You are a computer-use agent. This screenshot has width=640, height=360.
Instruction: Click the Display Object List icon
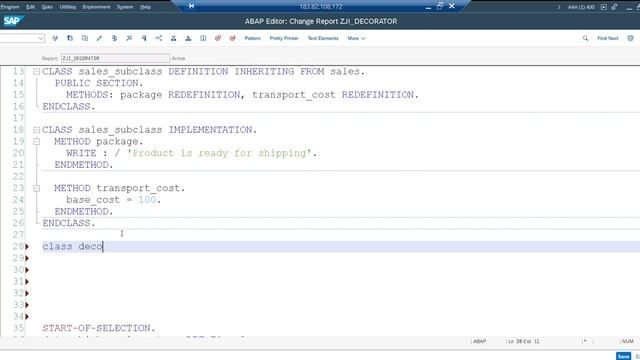pos(173,38)
